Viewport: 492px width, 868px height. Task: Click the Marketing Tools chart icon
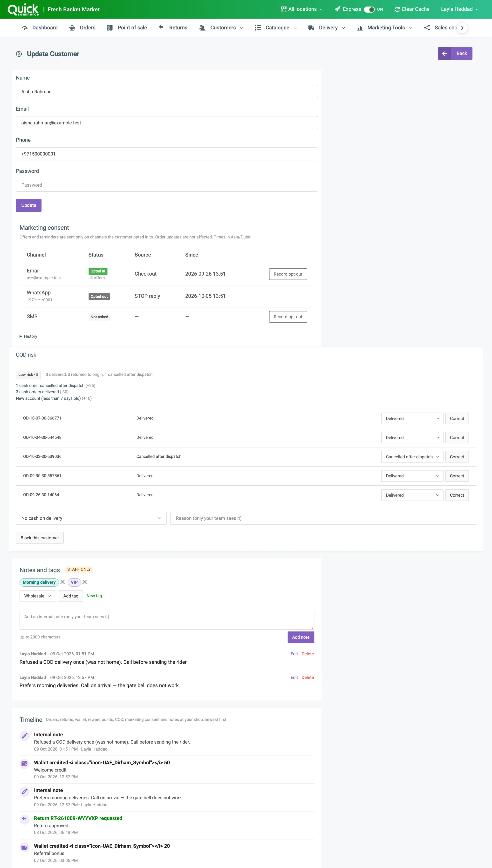pyautogui.click(x=360, y=28)
